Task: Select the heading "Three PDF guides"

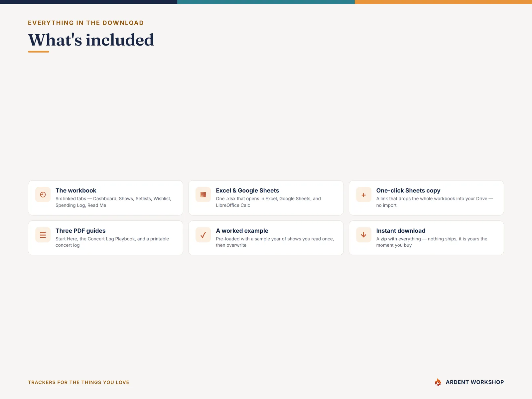Action: coord(80,231)
